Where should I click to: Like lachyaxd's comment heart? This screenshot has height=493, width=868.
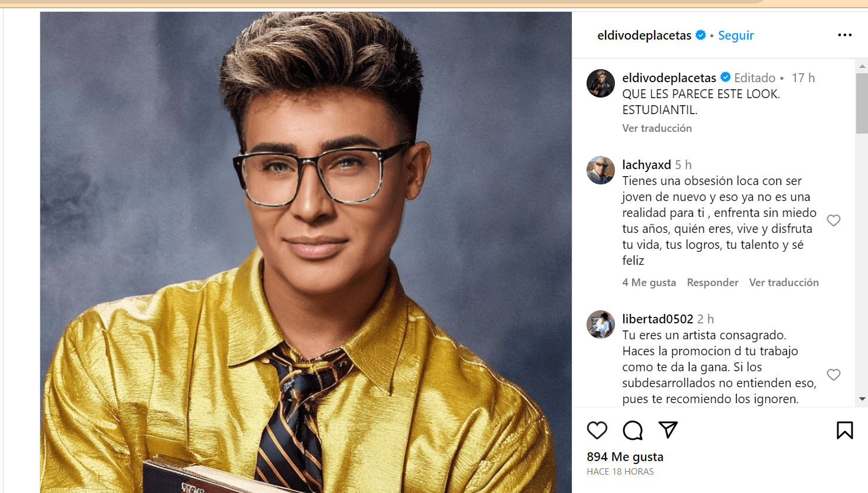[x=834, y=220]
